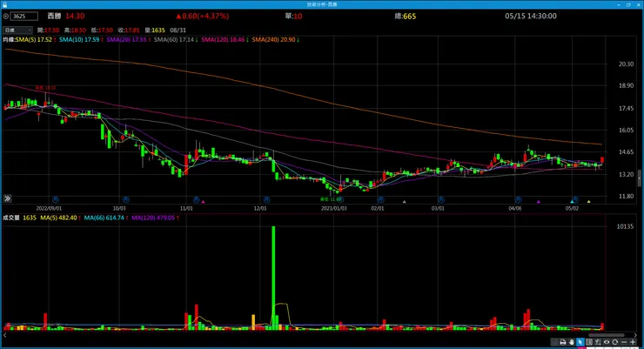Zoom in with the plus icon
Screen dimensions: 644x349
pos(633,342)
